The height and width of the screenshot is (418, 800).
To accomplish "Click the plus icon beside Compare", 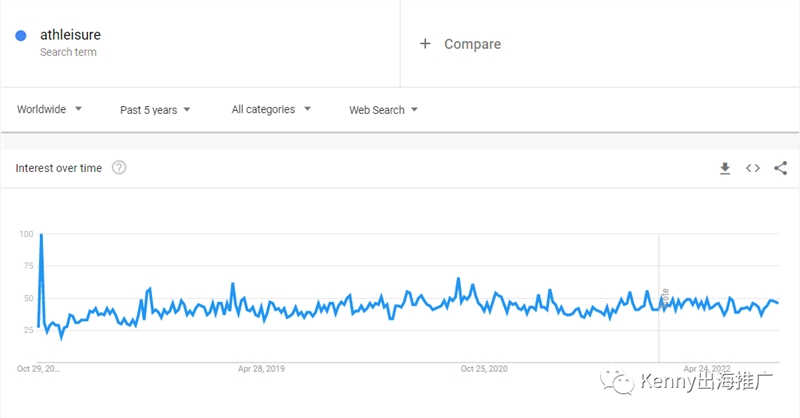I will [425, 44].
